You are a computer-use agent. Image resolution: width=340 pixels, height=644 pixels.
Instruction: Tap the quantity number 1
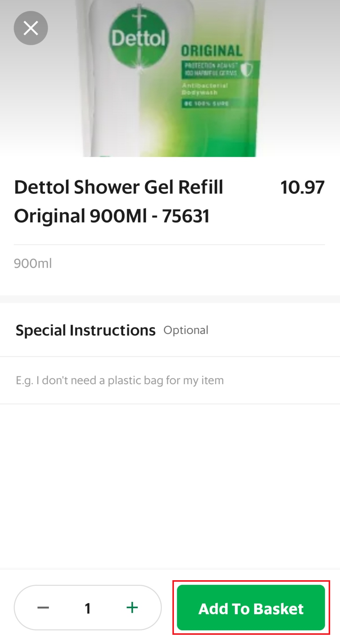(x=88, y=608)
